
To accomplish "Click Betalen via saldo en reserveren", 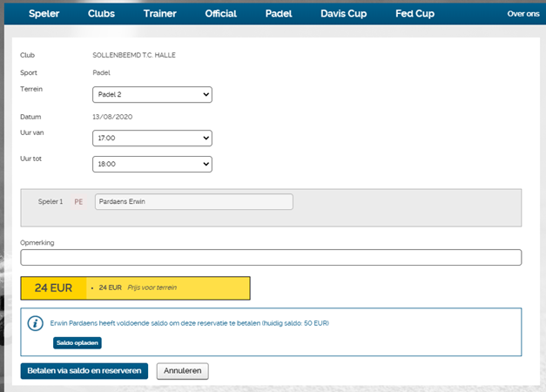I will [x=84, y=371].
